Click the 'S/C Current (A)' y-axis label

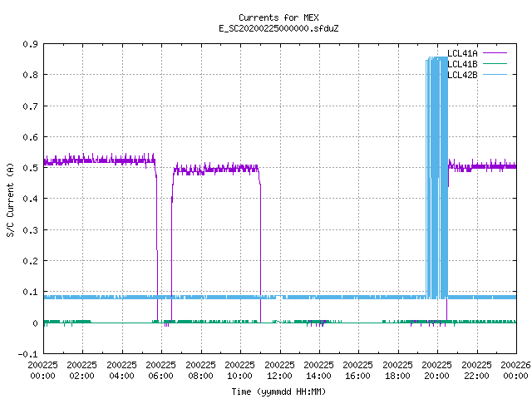(x=11, y=200)
